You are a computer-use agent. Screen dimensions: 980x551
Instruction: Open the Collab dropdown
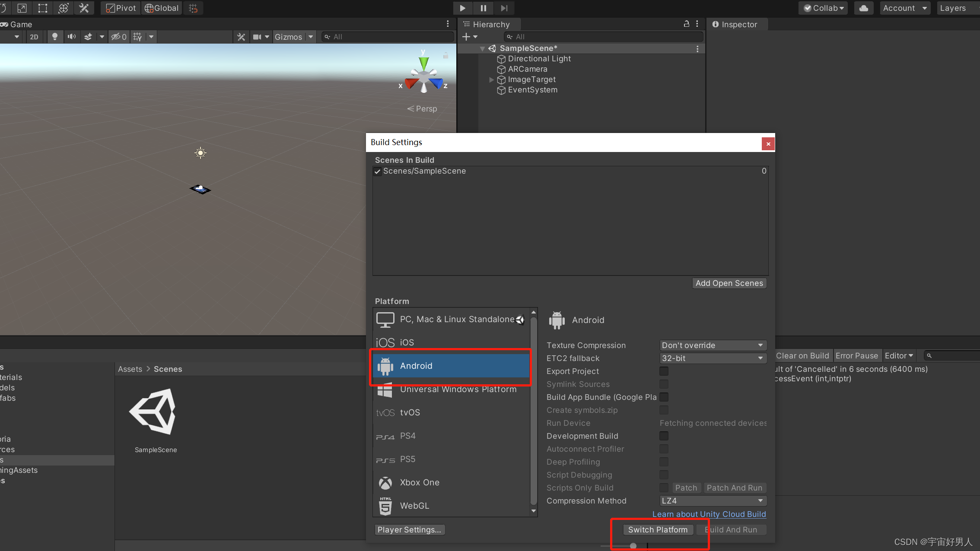pos(823,8)
